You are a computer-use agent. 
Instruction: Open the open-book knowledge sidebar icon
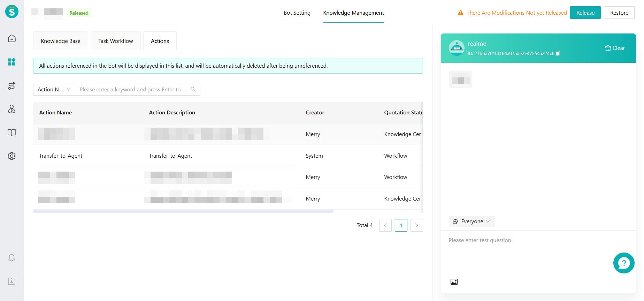12,133
